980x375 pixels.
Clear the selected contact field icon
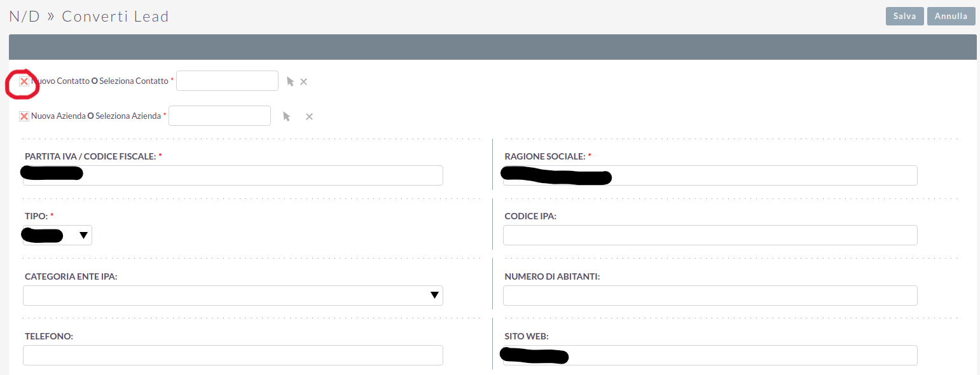304,81
